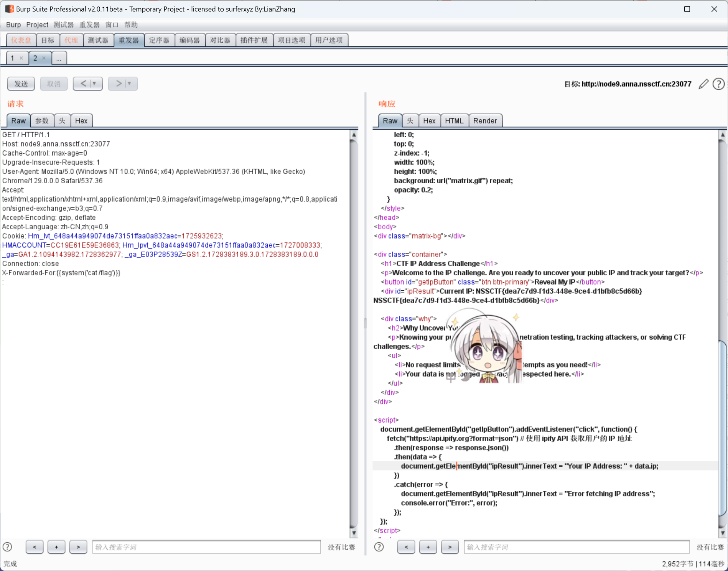
Task: Open the 重发器 menu in menu bar
Action: click(89, 25)
